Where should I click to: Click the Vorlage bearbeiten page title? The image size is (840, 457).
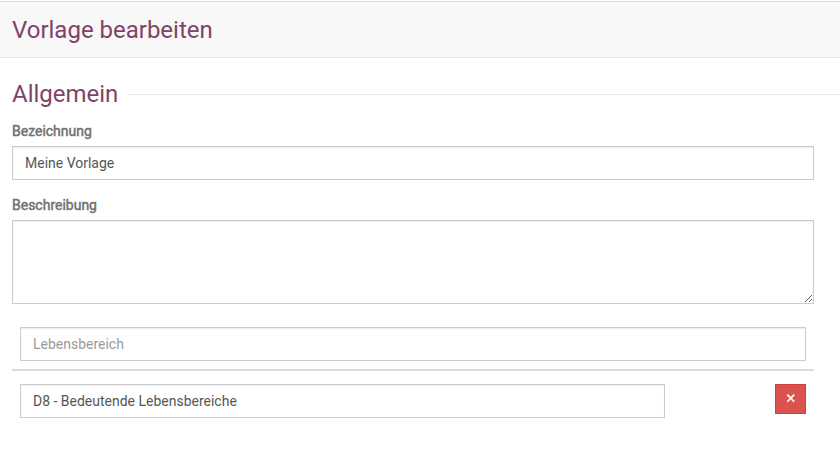click(x=112, y=30)
